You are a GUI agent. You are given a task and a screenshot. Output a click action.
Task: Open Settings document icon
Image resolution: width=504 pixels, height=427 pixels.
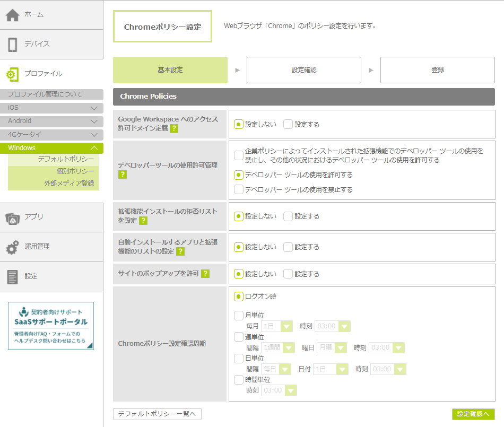pos(13,277)
